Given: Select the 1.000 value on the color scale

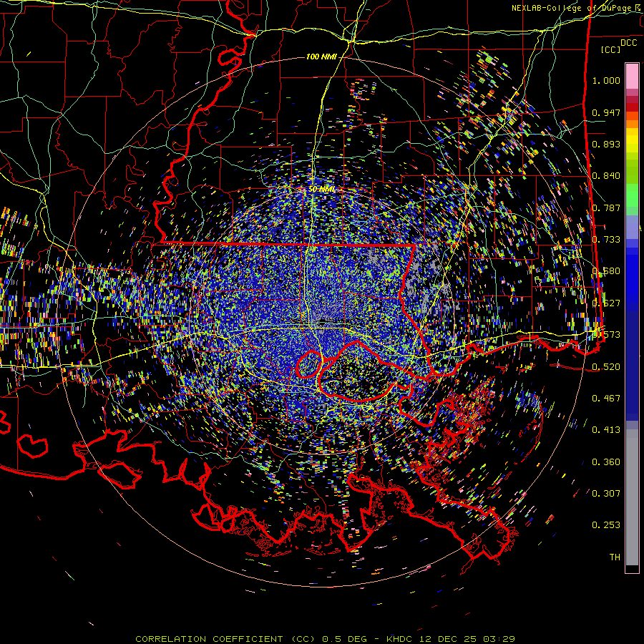Looking at the screenshot, I should (606, 80).
